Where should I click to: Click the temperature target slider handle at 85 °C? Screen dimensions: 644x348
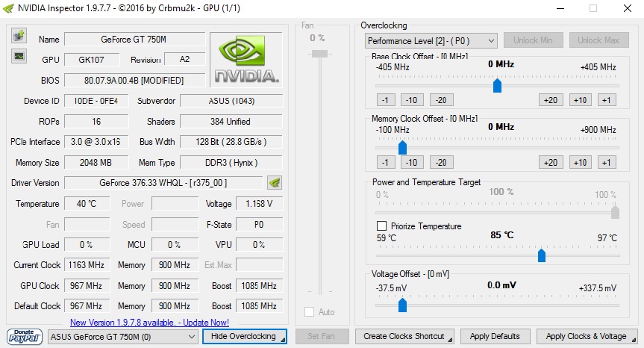(542, 255)
